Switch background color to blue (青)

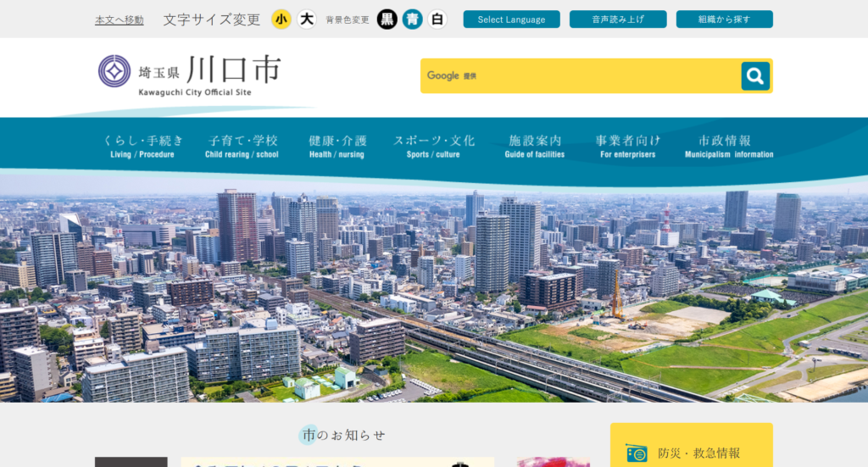tap(412, 19)
